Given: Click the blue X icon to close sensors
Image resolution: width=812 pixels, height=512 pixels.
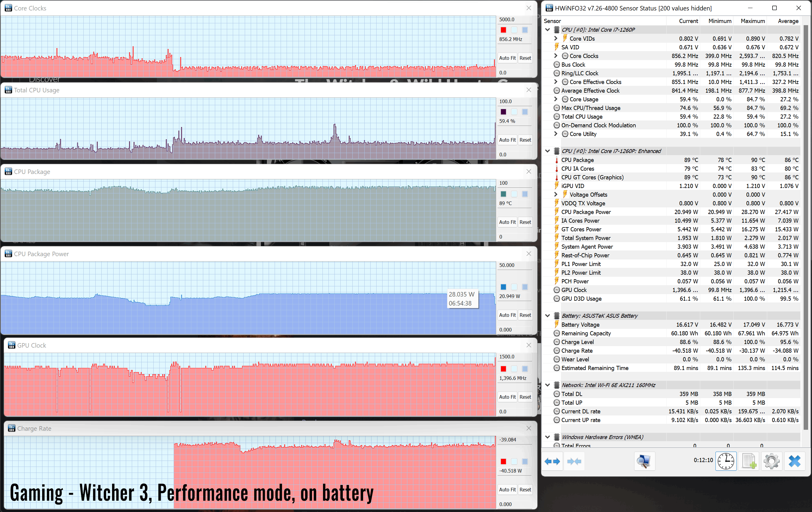Looking at the screenshot, I should [x=794, y=461].
